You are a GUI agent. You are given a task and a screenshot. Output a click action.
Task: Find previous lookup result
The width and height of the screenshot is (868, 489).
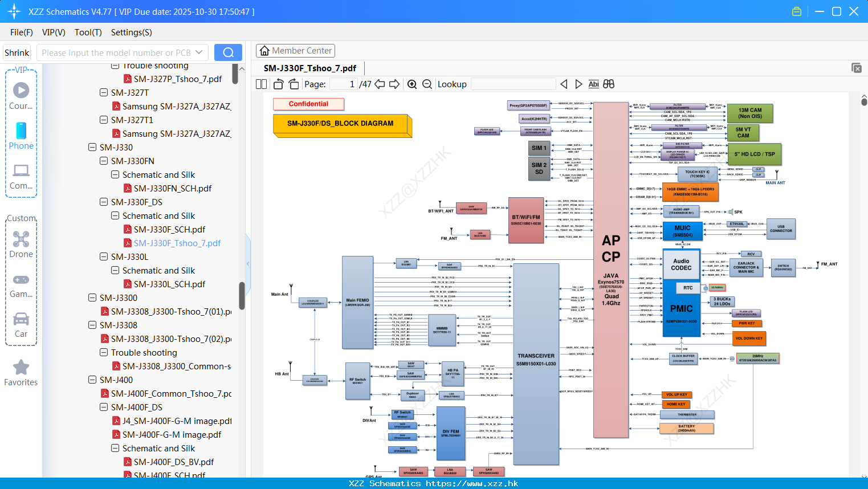[564, 84]
